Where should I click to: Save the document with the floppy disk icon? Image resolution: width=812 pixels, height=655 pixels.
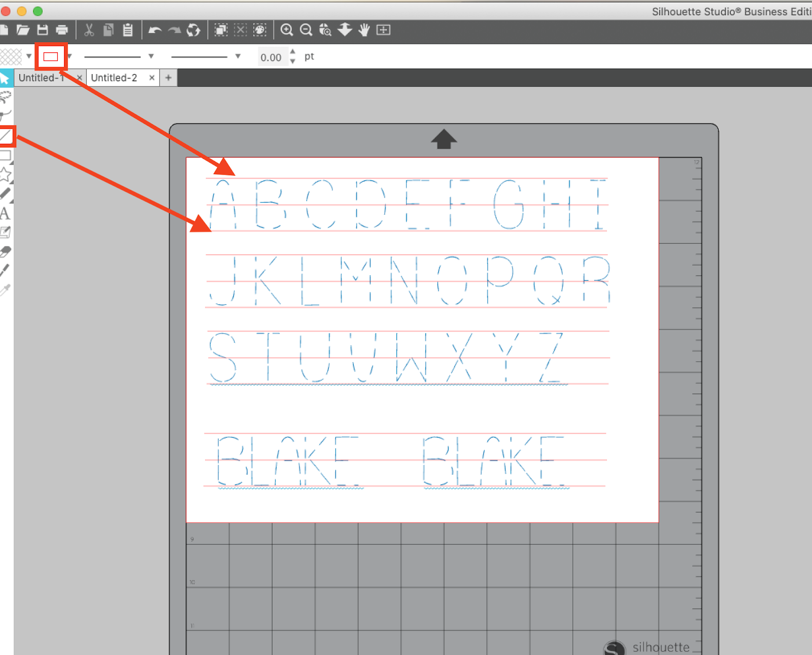tap(43, 30)
